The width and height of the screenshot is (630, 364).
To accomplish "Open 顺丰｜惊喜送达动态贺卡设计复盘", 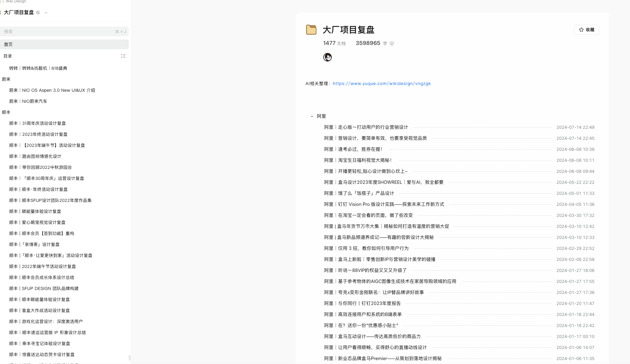I will [42, 355].
